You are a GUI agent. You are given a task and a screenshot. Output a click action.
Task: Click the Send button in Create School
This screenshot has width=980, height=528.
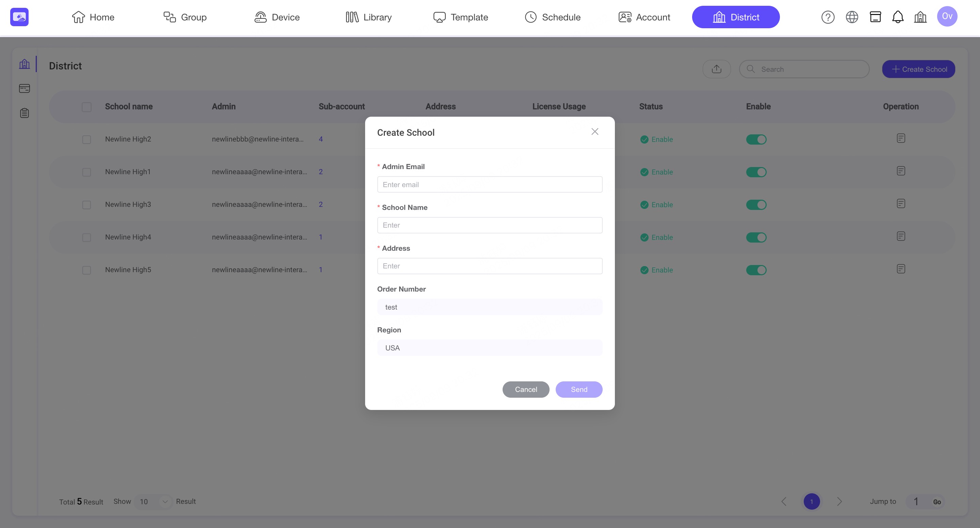click(x=578, y=389)
